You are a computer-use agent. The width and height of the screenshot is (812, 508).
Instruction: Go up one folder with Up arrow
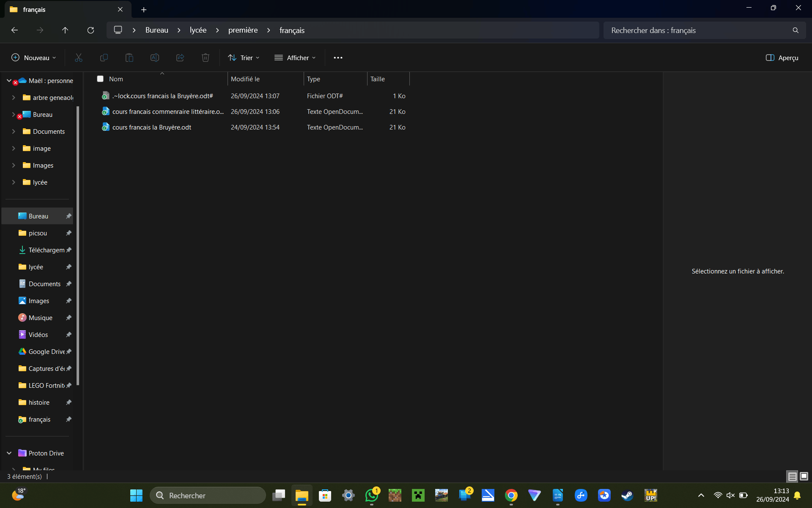coord(65,30)
